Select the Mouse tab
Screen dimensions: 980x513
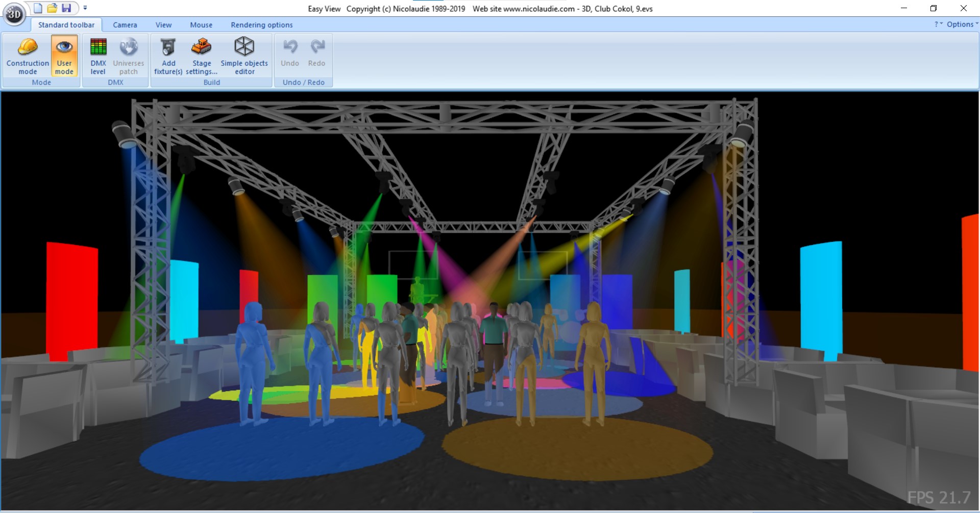point(201,25)
